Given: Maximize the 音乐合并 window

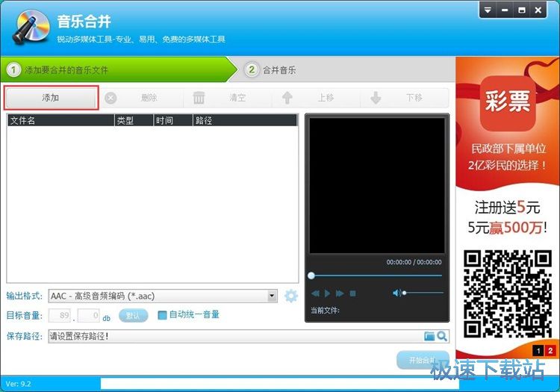Looking at the screenshot, I should coord(521,10).
